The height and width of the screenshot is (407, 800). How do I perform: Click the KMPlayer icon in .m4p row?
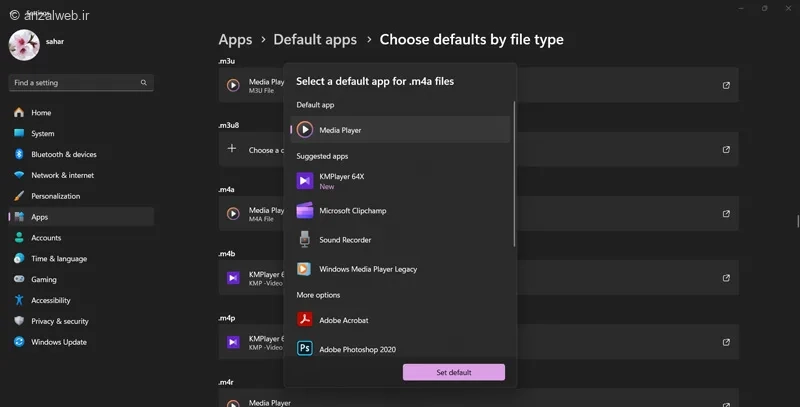pos(233,342)
